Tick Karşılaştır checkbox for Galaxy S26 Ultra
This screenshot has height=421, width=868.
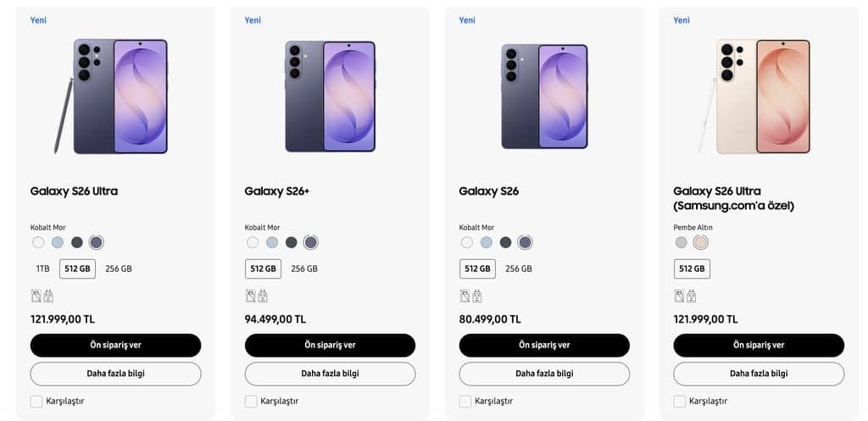pos(36,401)
